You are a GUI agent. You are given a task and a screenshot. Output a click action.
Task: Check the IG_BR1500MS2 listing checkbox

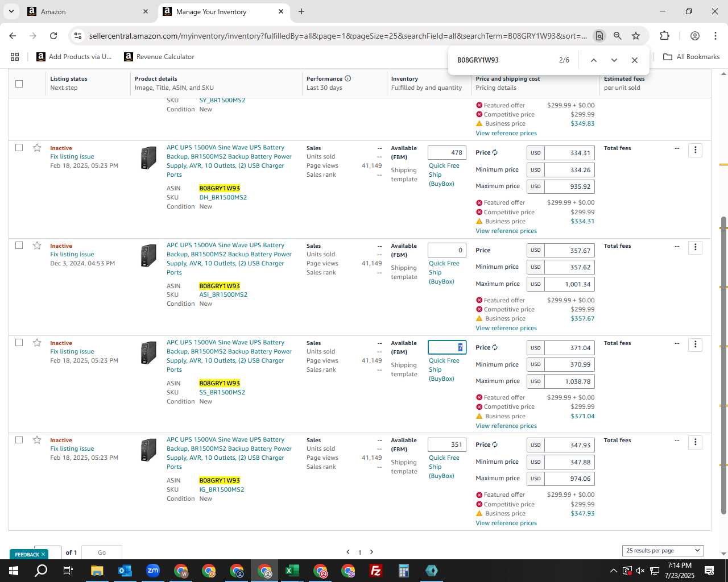pyautogui.click(x=19, y=440)
